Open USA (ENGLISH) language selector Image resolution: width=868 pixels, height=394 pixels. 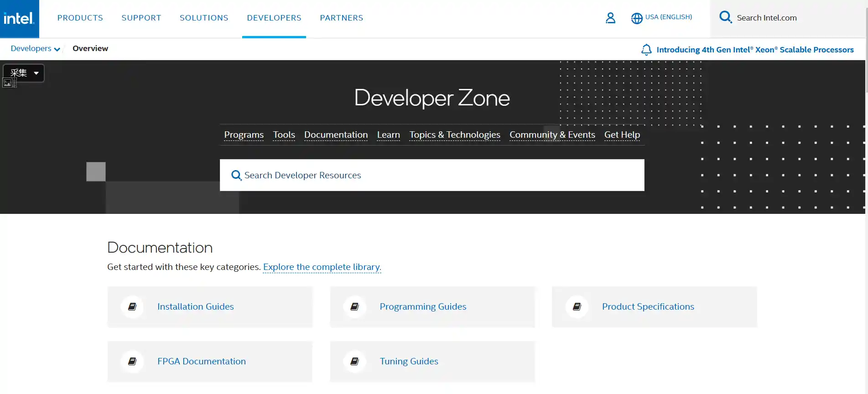(x=669, y=17)
